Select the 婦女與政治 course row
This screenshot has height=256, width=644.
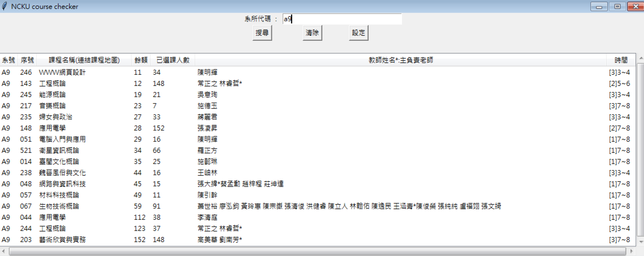pyautogui.click(x=318, y=117)
